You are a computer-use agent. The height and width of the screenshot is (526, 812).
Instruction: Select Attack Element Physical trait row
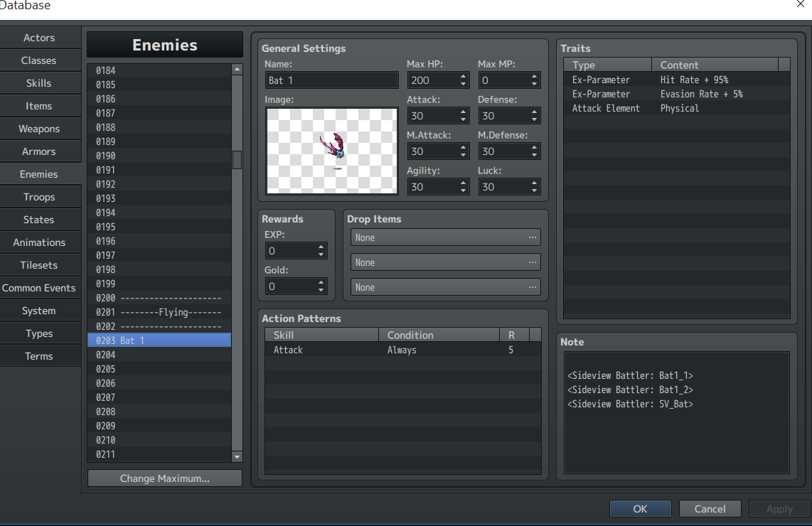click(x=676, y=108)
